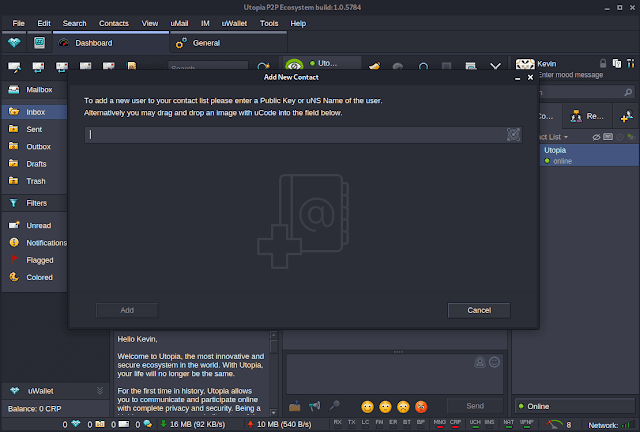Viewport: 640px width, 432px height.
Task: Click the uCode image scan icon in the key field
Action: click(513, 134)
